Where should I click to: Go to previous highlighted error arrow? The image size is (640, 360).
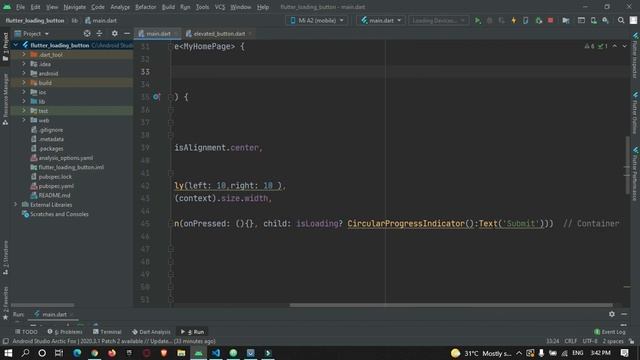point(615,46)
